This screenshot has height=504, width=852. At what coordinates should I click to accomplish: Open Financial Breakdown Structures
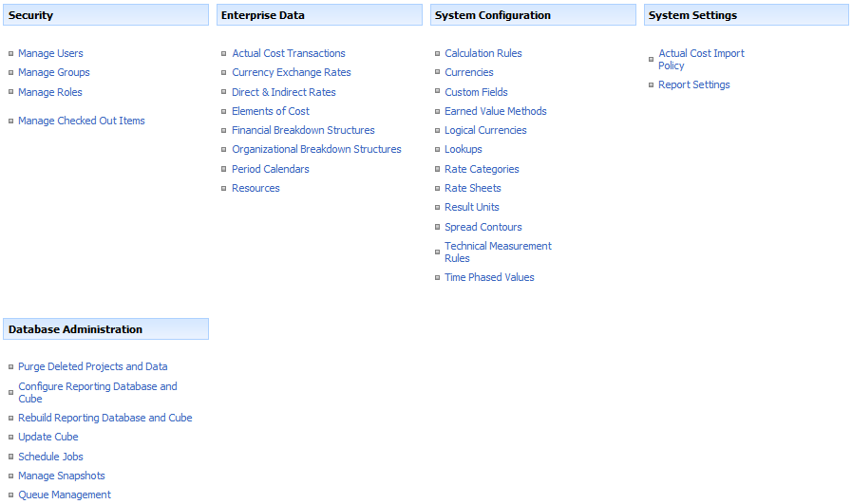tap(303, 130)
